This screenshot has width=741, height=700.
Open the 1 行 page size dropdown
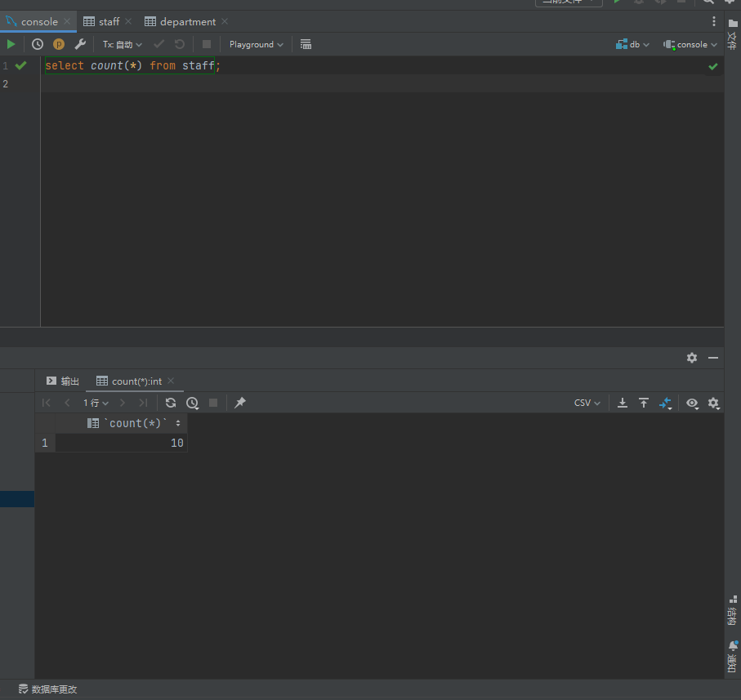click(96, 403)
